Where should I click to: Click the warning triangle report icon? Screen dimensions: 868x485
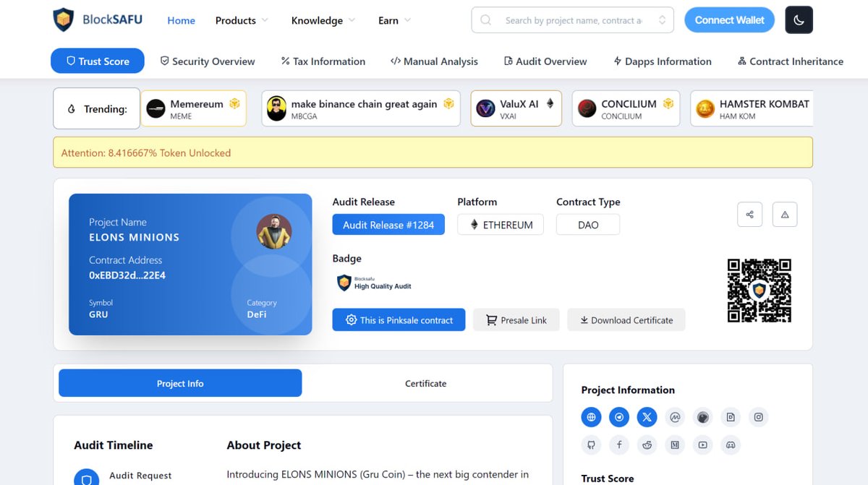[785, 215]
